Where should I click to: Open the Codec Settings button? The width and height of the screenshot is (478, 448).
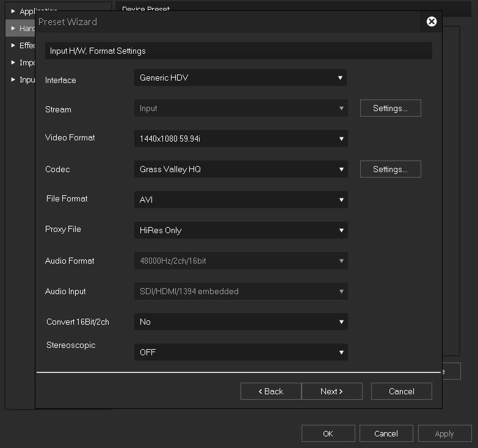[390, 169]
